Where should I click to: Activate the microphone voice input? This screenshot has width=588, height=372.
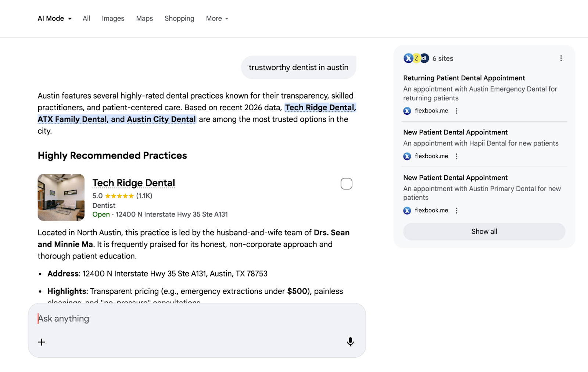pyautogui.click(x=350, y=342)
